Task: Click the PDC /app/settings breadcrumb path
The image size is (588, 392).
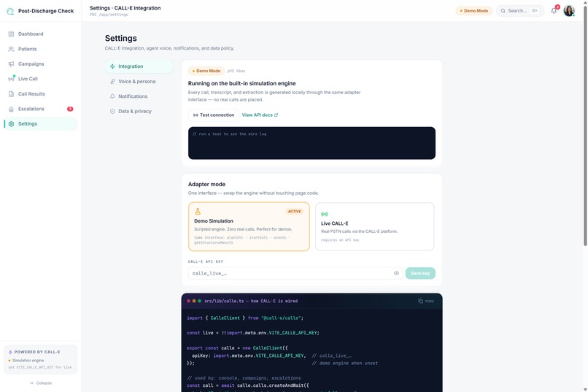Action: pos(109,15)
